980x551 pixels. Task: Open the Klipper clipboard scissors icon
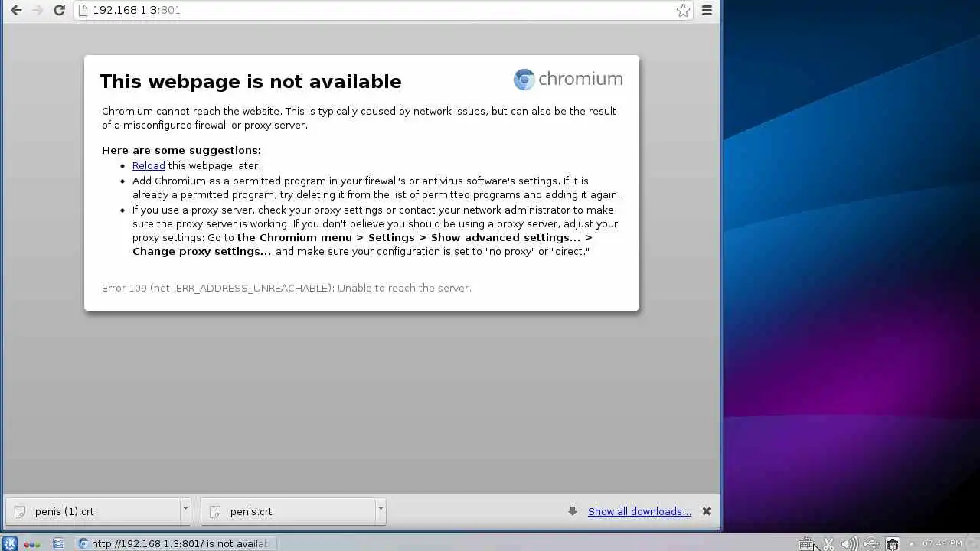pyautogui.click(x=828, y=544)
